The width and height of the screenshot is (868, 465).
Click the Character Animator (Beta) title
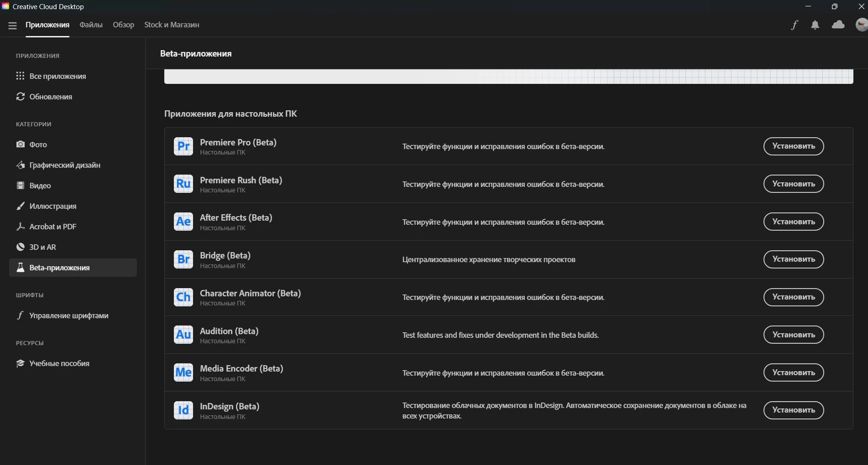coord(250,293)
